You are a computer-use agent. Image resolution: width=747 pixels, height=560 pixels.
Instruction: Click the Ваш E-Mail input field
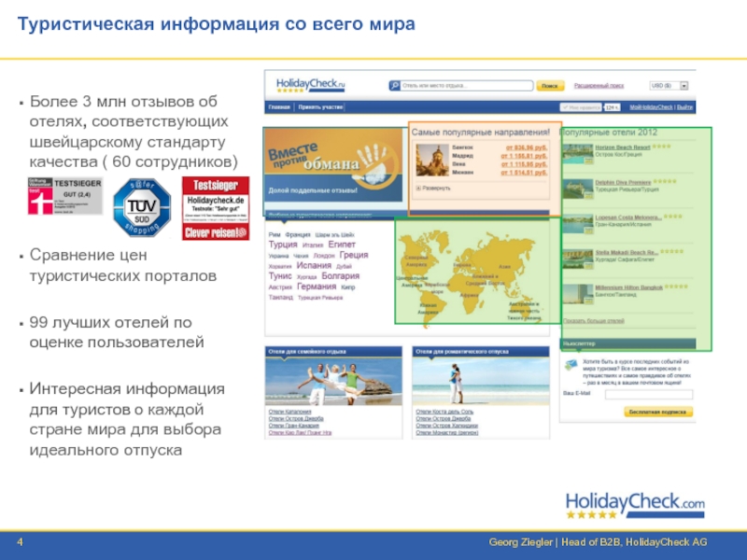tap(649, 394)
